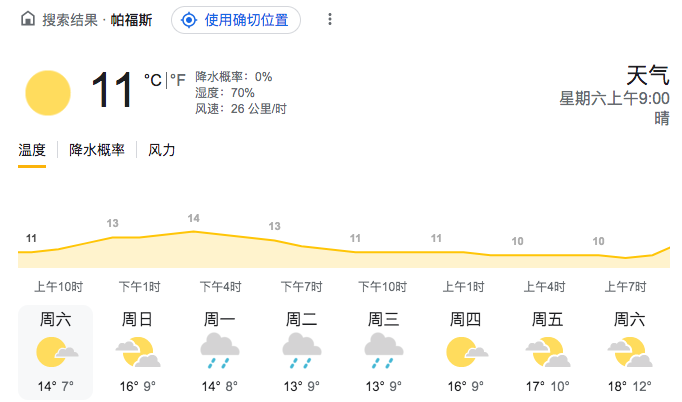
Task: Click 周日 partly cloudy weather icon
Action: (138, 352)
